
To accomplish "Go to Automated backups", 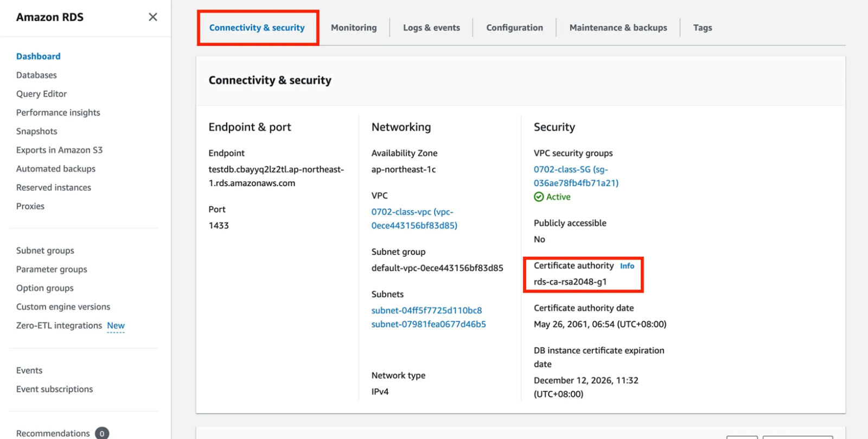I will (x=56, y=169).
